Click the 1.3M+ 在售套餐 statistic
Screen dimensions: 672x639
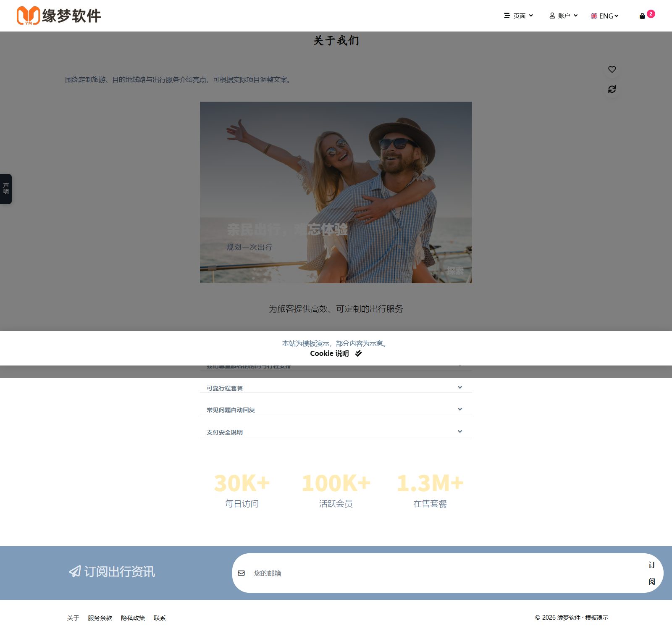[430, 491]
